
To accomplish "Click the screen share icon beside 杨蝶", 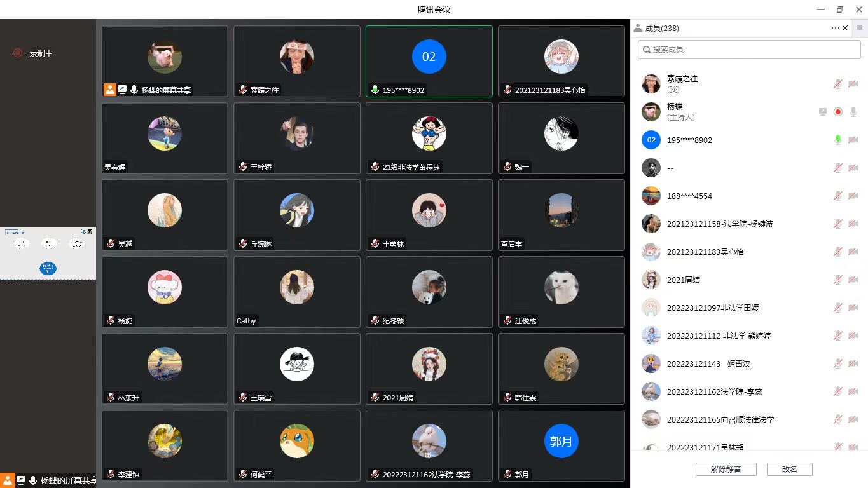I will [x=823, y=112].
